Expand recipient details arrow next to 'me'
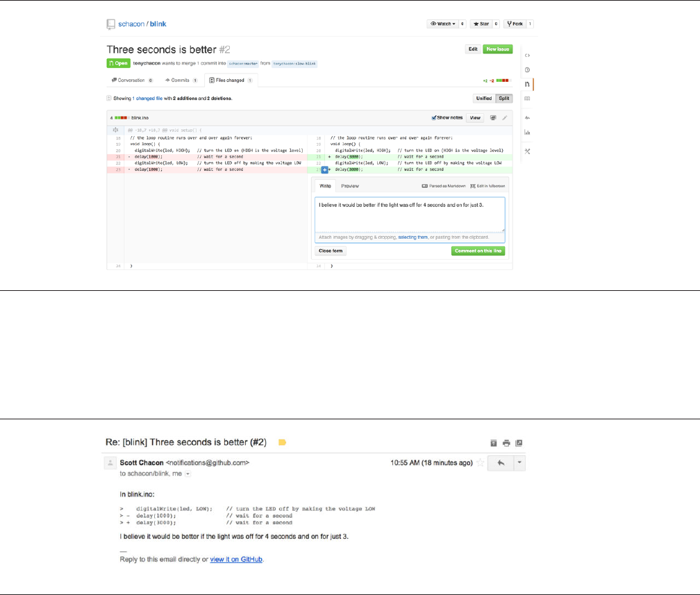Viewport: 700px width, 595px height. tap(188, 474)
